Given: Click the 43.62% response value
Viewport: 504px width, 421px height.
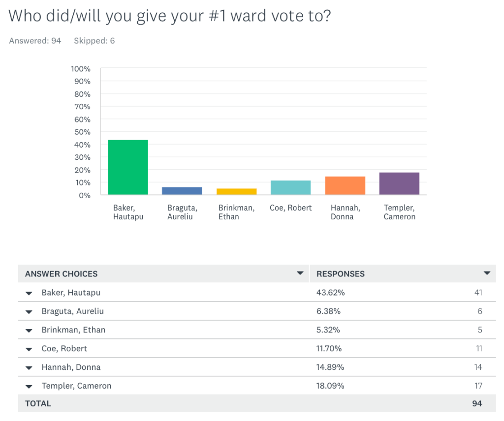Looking at the screenshot, I should click(x=330, y=293).
